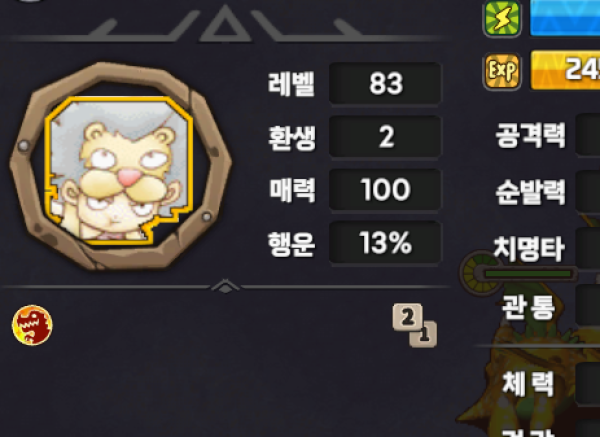The width and height of the screenshot is (600, 437).
Task: Click the numbered 2-1 sort tiles icon
Action: click(415, 325)
